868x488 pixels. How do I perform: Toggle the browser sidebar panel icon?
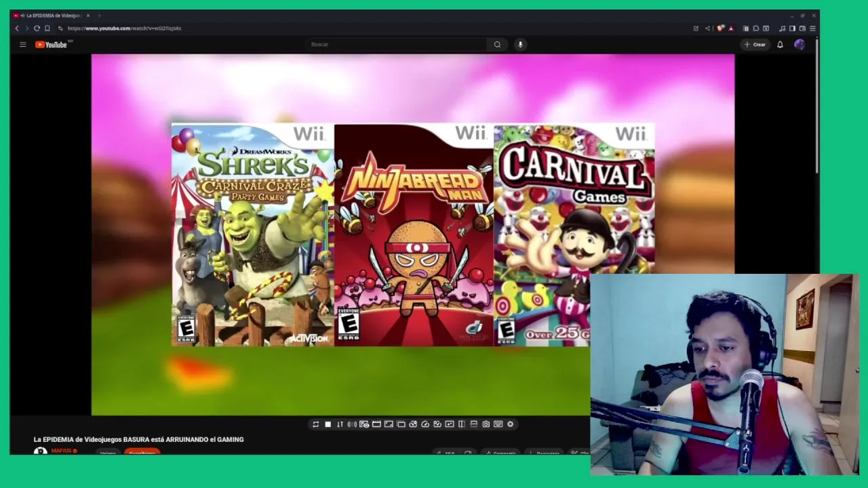pyautogui.click(x=792, y=28)
